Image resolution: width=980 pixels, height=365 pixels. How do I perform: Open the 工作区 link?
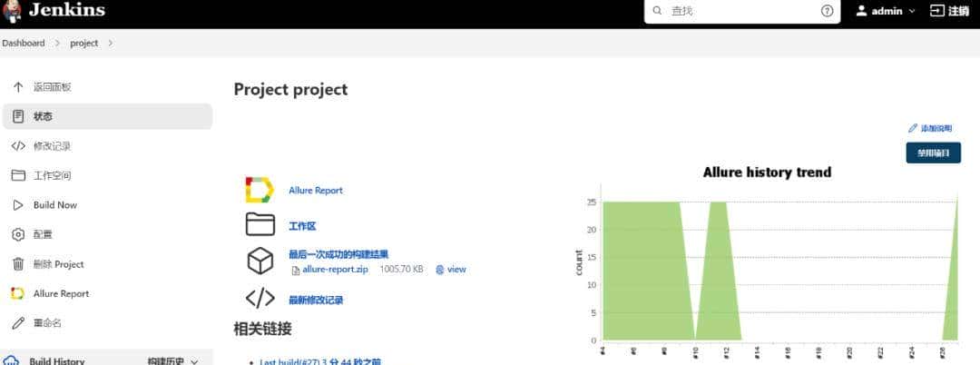pos(302,225)
